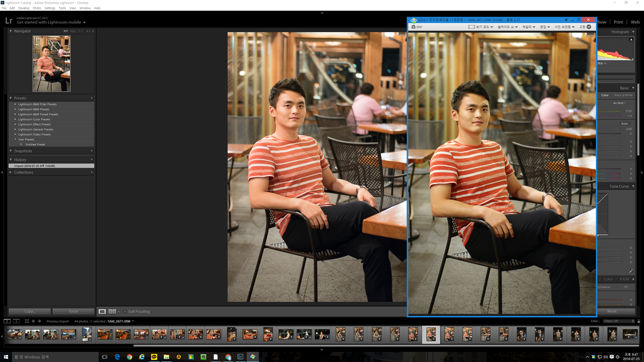Toggle the 고정 pin checkmark in viewer
This screenshot has height=362, width=644.
point(589,27)
